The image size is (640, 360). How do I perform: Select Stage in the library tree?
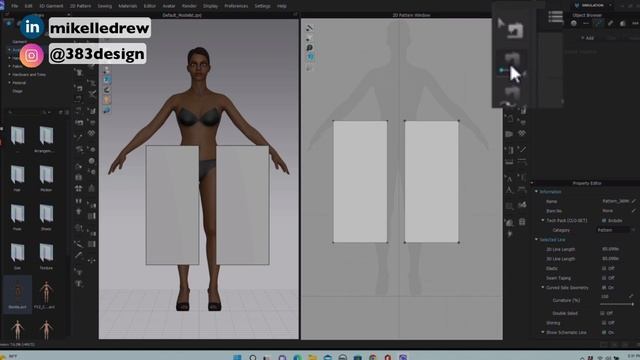17,91
